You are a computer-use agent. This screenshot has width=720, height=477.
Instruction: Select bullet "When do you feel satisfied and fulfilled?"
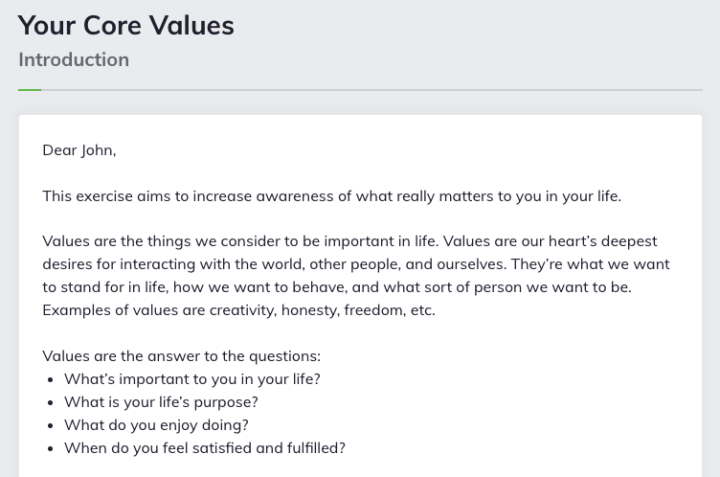coord(205,448)
